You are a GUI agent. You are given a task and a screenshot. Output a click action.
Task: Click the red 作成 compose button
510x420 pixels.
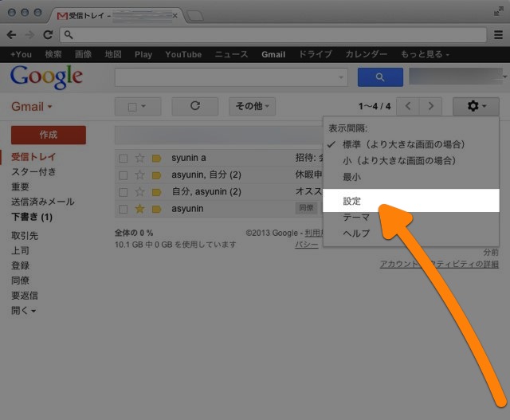(x=49, y=135)
